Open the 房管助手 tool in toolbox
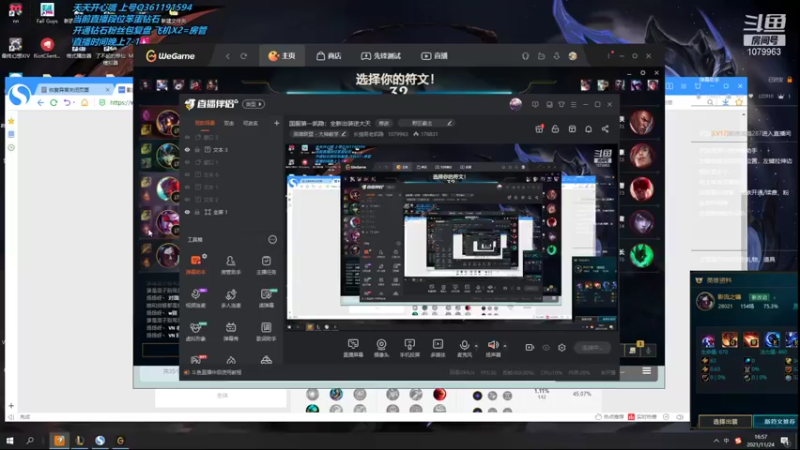 coord(231,265)
